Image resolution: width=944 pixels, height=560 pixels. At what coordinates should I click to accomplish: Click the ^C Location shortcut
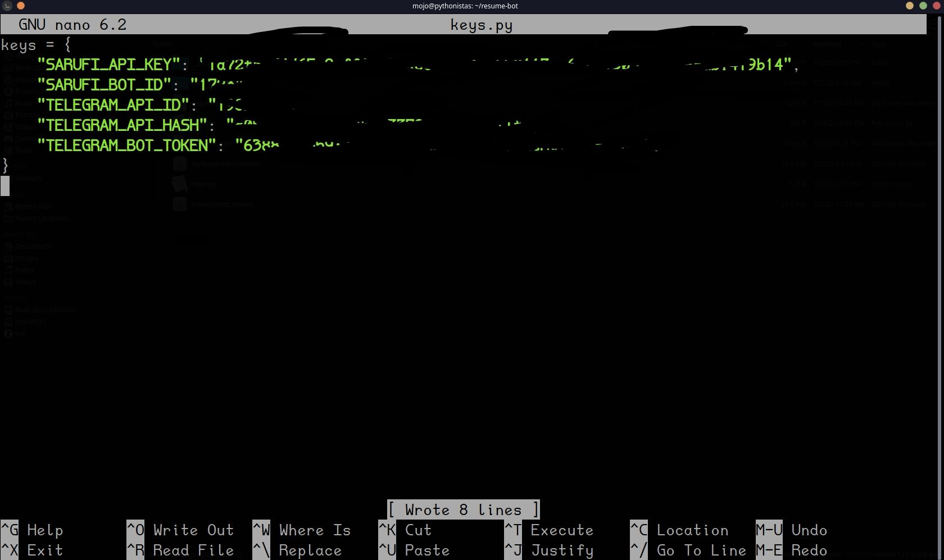(x=679, y=530)
